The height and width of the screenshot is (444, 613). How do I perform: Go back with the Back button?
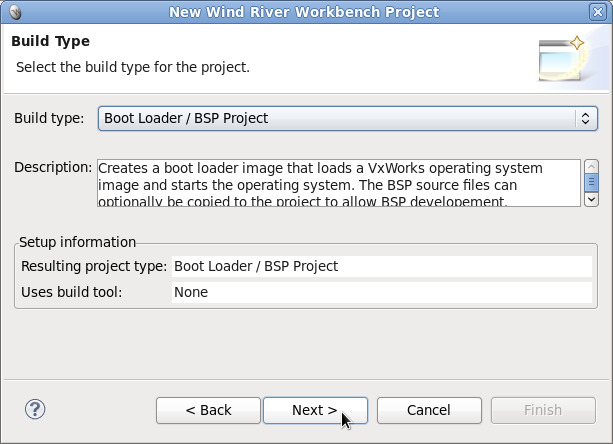(208, 410)
